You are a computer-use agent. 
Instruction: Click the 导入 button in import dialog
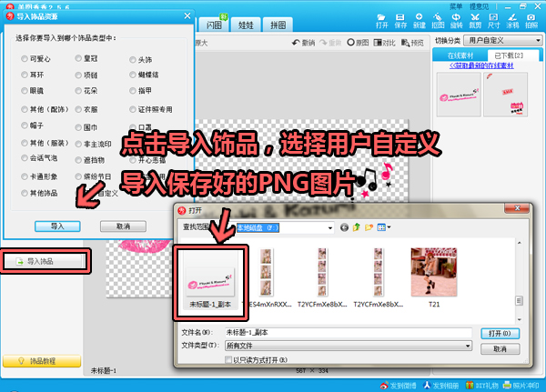[x=56, y=226]
